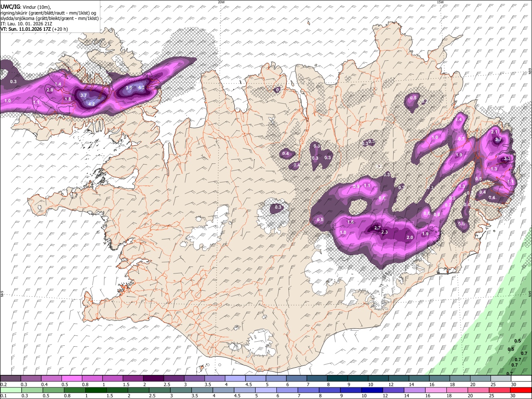532x399 pixels.
Task: Click the pale lavender legend swatch above top-row 4
Action: click(x=235, y=379)
